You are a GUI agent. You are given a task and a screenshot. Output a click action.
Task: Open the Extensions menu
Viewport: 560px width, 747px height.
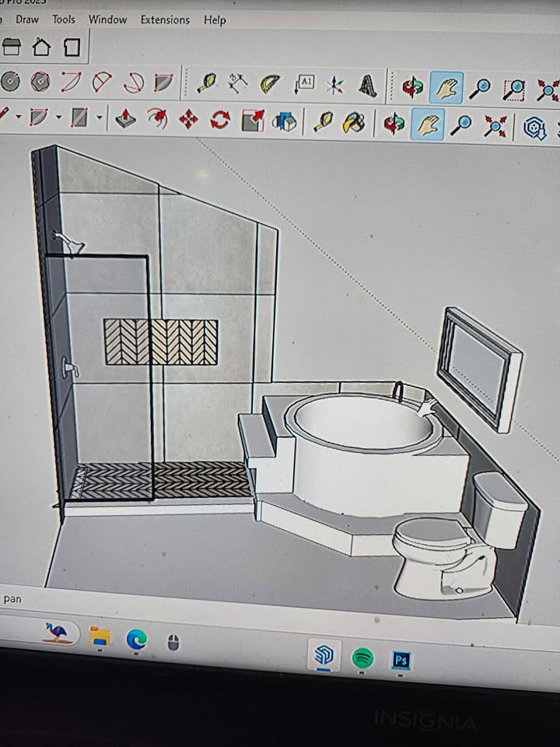click(x=165, y=19)
